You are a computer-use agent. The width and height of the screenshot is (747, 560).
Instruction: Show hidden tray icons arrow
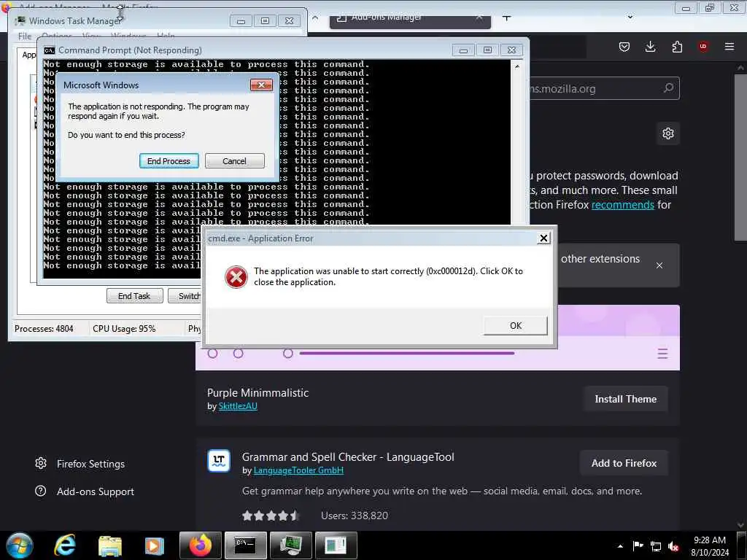coord(620,546)
